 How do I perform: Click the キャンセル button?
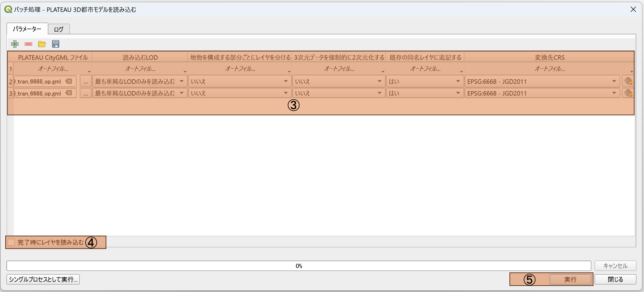pos(615,266)
